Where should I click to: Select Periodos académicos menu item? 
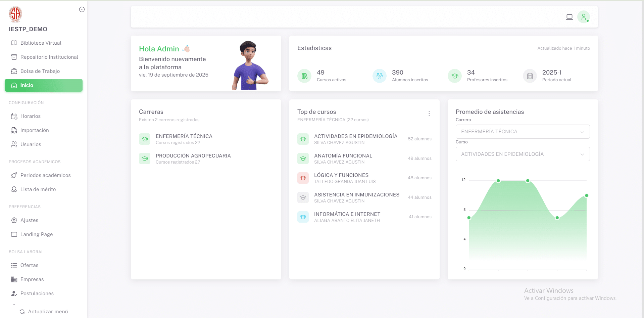coord(45,175)
